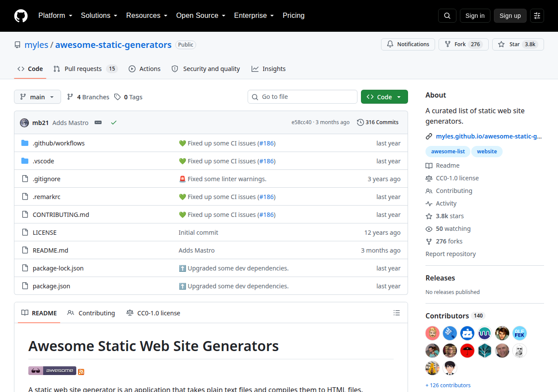Viewport: 558px width, 392px height.
Task: Expand the Open Source menu
Action: click(201, 16)
